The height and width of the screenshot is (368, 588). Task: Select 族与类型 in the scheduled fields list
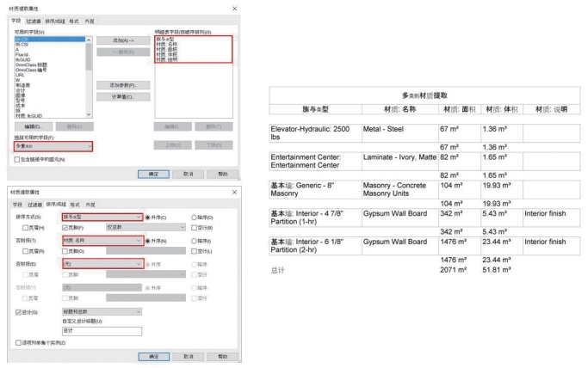coord(165,40)
